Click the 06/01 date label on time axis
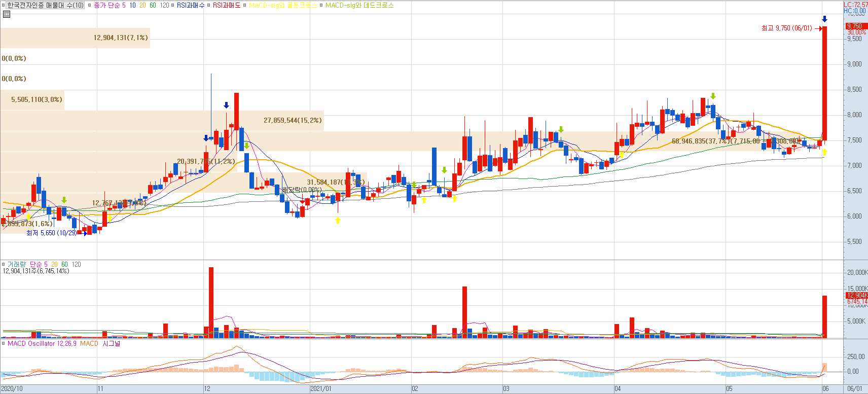This screenshot has width=868, height=394. (855, 389)
